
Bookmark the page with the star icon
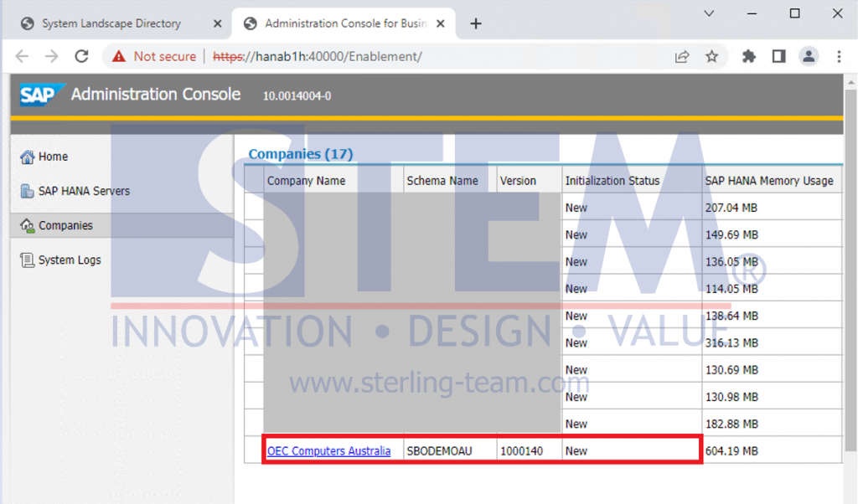[x=713, y=56]
